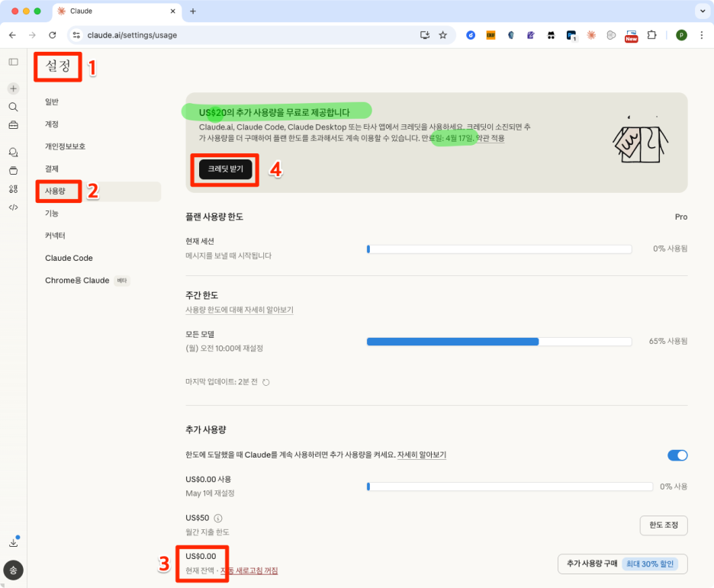The height and width of the screenshot is (588, 714).
Task: Bookmark this page with the star icon
Action: tap(442, 35)
